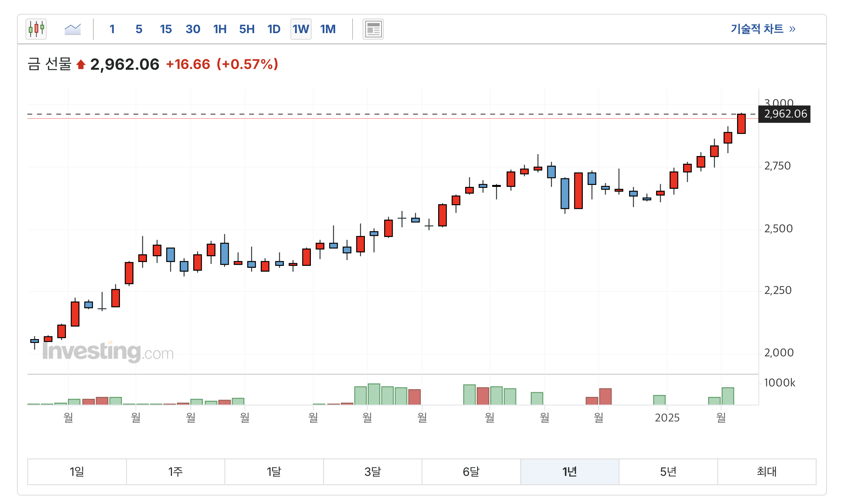The height and width of the screenshot is (504, 847).
Task: Select the 1 minute interval
Action: (x=112, y=29)
